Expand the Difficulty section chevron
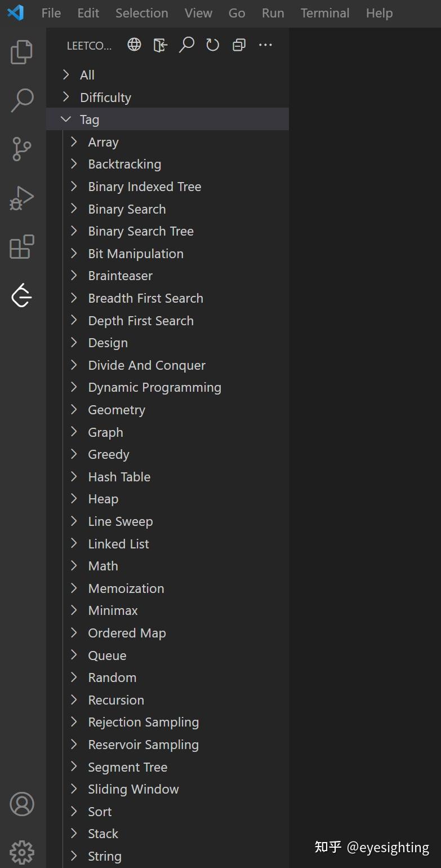This screenshot has height=868, width=441. [x=66, y=97]
